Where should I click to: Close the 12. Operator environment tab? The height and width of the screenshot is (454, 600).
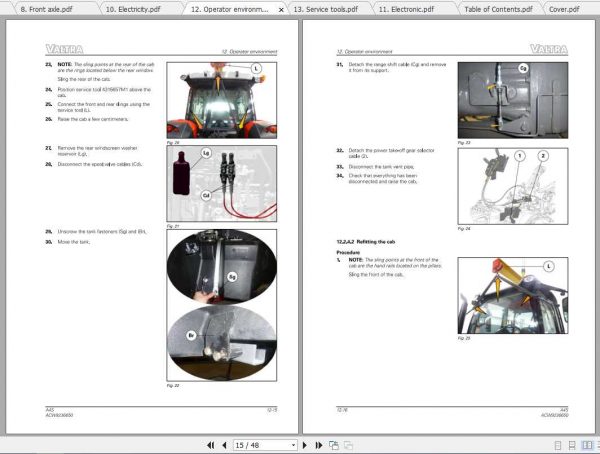[281, 10]
